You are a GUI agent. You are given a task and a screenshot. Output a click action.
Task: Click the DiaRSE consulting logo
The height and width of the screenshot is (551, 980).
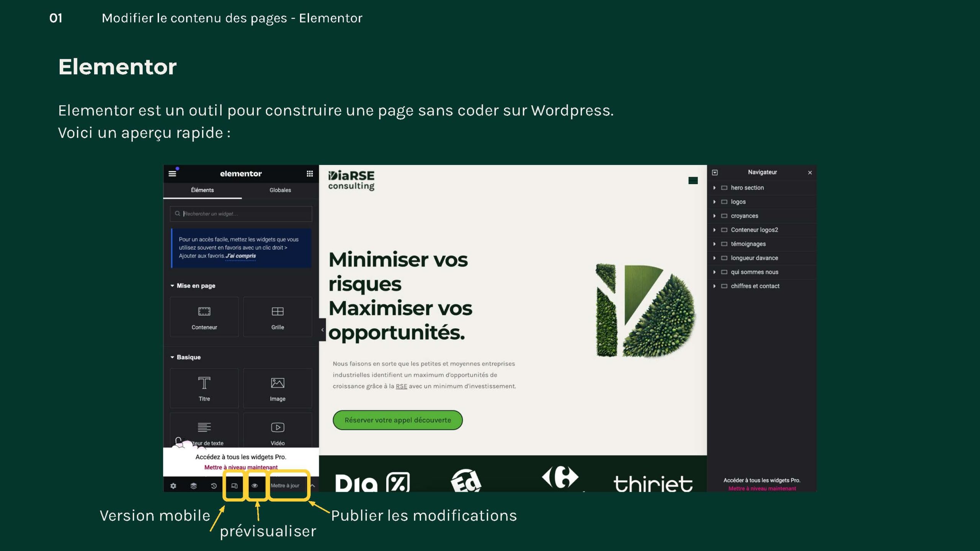point(351,180)
